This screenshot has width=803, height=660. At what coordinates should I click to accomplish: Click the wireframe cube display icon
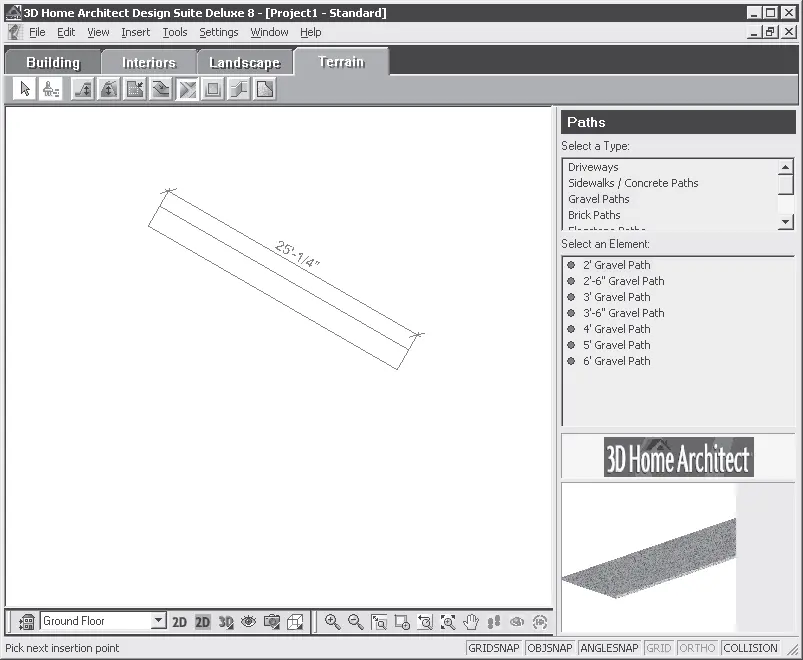295,622
